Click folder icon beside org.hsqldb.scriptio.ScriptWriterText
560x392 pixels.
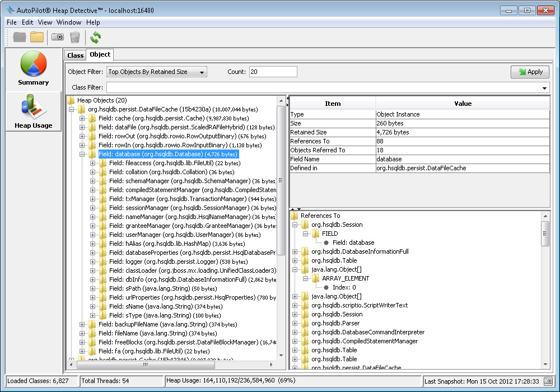[305, 305]
